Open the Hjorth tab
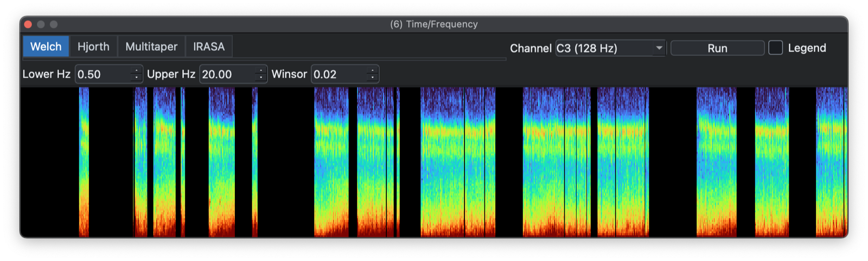 point(93,47)
